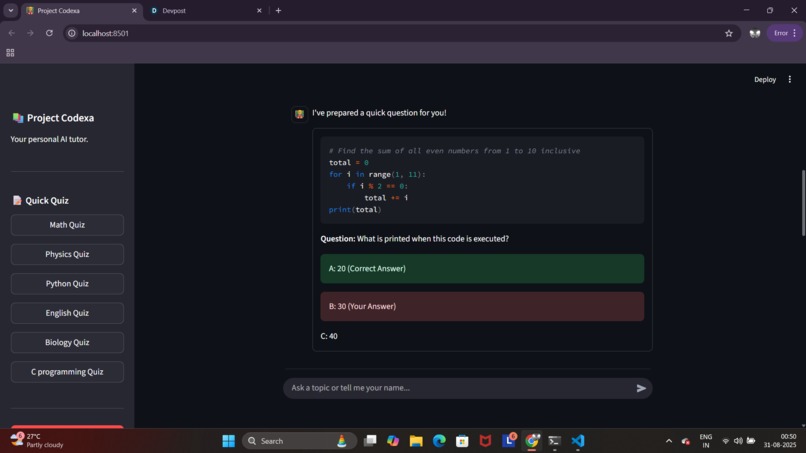Click the localhost:8501 address bar

point(401,33)
